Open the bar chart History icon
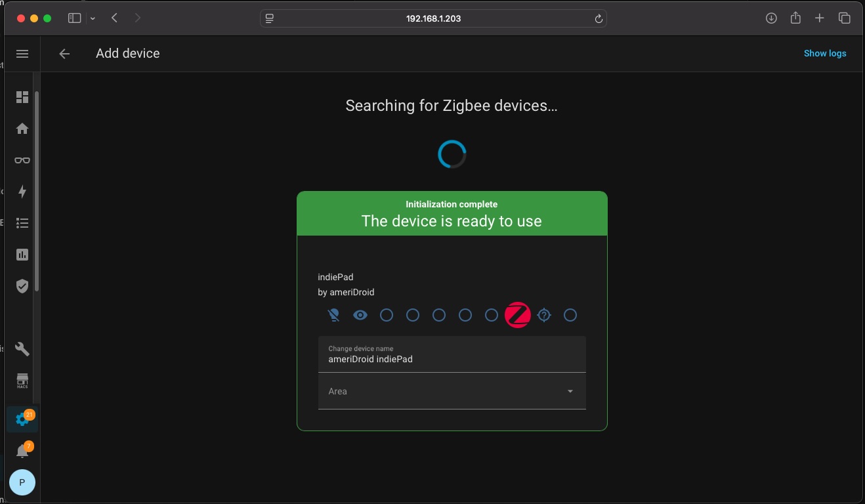865x504 pixels. coord(22,255)
